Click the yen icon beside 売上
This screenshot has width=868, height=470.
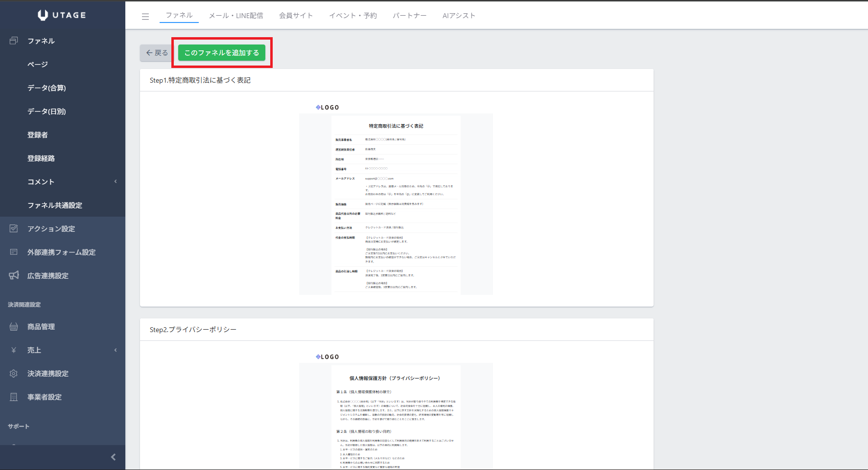[x=14, y=350]
